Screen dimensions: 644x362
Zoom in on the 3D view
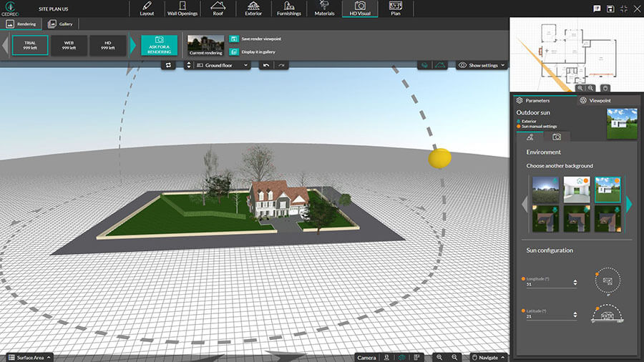[439, 356]
